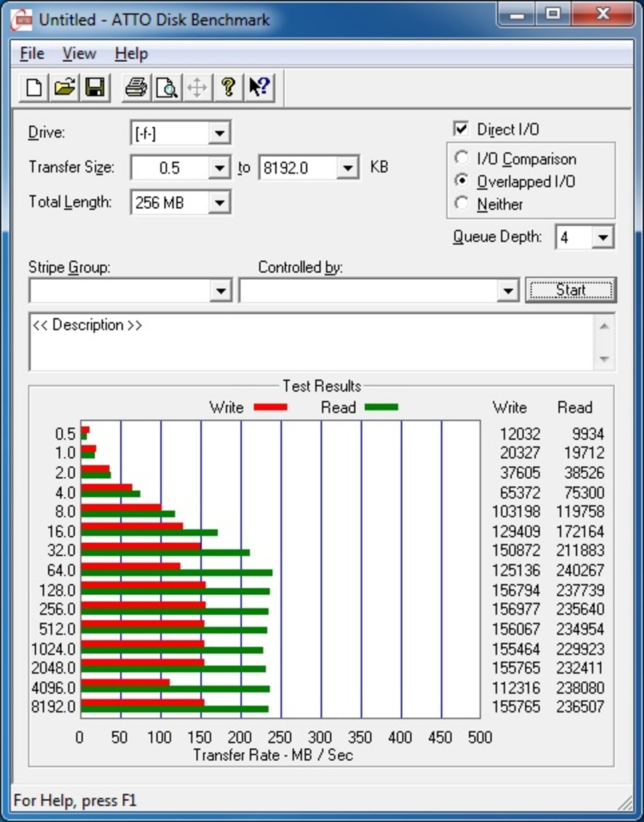Print the benchmark results icon

pos(136,87)
